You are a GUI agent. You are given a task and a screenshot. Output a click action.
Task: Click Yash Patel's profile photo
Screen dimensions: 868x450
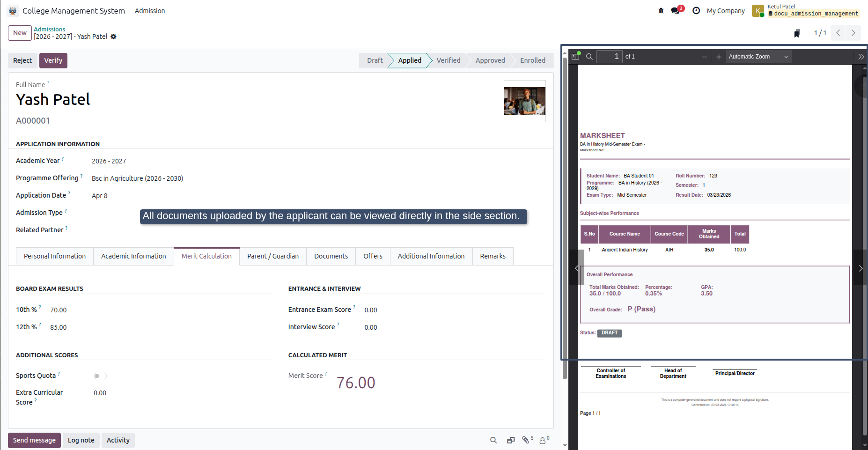pos(524,101)
